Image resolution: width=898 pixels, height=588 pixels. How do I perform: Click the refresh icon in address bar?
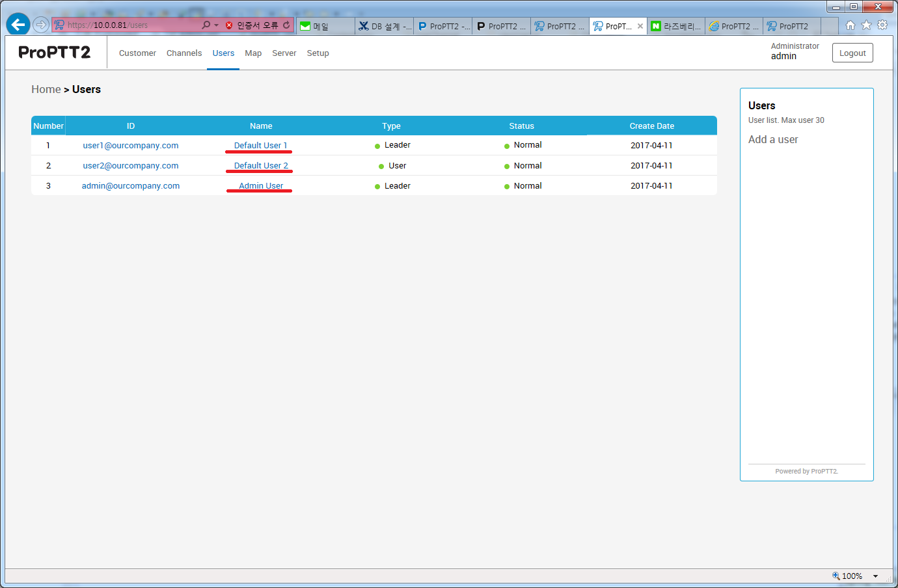click(286, 25)
